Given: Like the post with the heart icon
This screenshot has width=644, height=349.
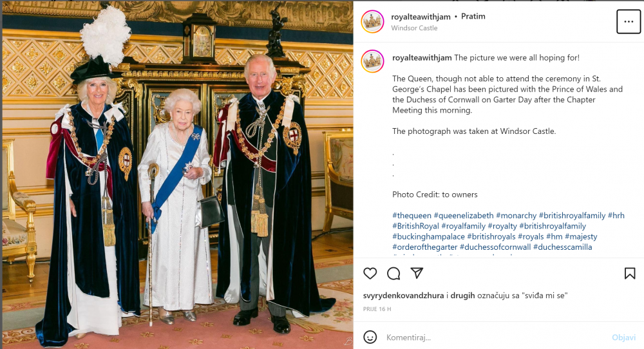Looking at the screenshot, I should 370,273.
